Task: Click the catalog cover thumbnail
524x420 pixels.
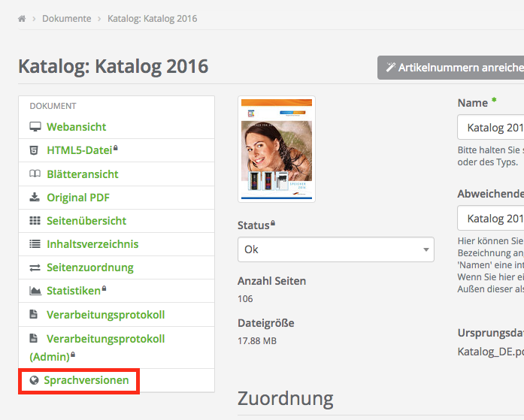Action: tap(276, 149)
